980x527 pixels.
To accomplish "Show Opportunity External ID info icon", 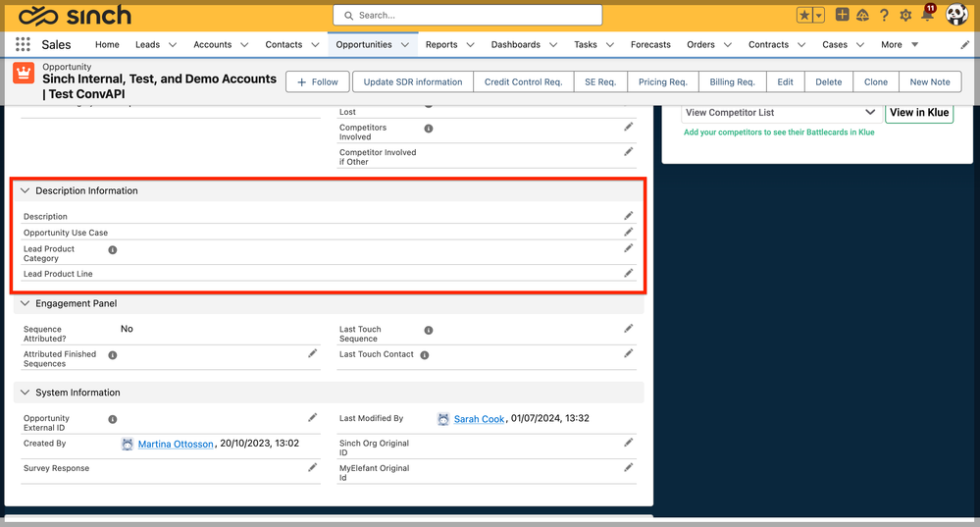I will 113,419.
